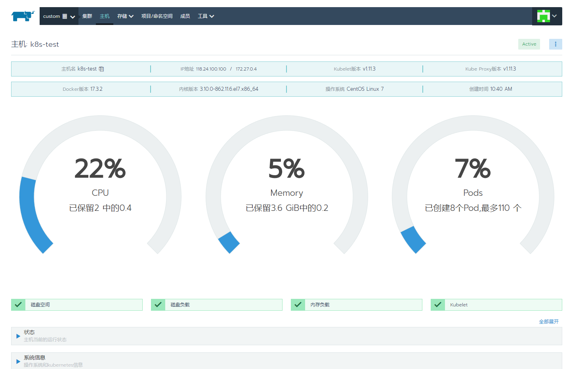Click the 磁盘负载 checkmark icon
The width and height of the screenshot is (588, 369).
pyautogui.click(x=158, y=305)
